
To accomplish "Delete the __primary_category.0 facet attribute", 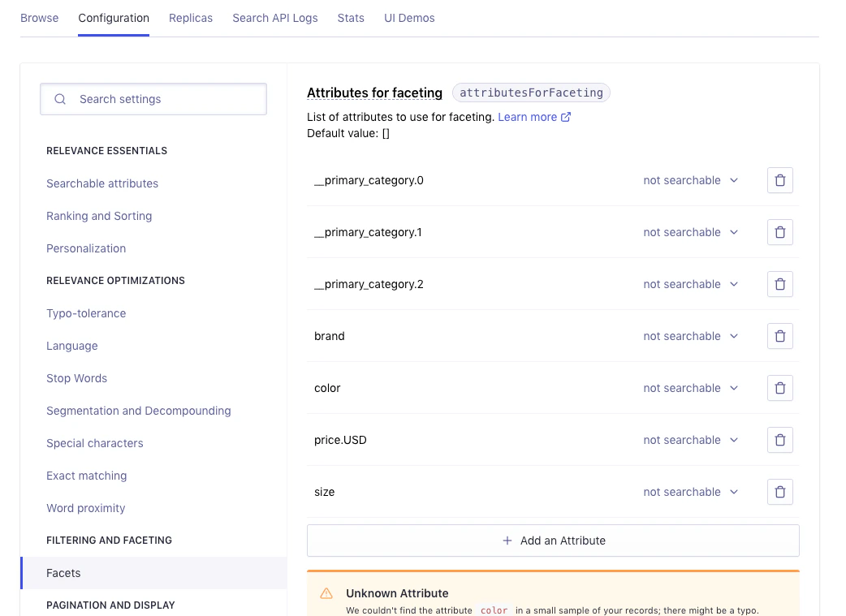I will 779,180.
